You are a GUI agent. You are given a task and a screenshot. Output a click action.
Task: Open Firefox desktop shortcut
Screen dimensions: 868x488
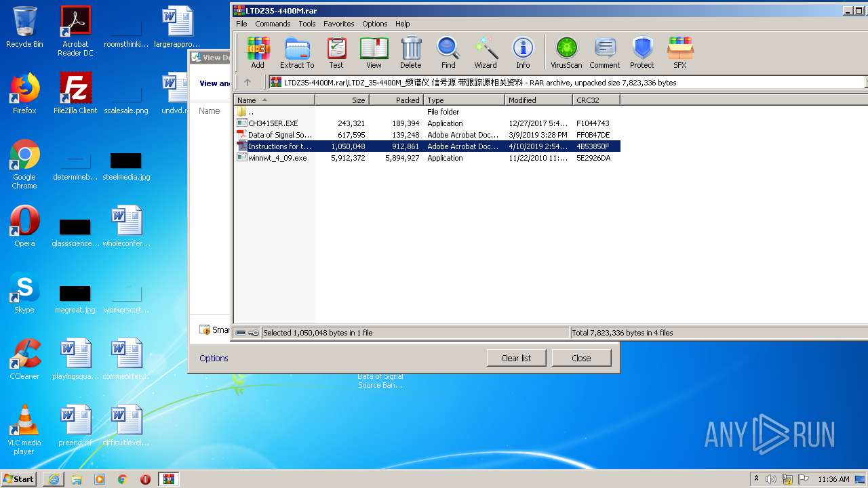coord(24,94)
